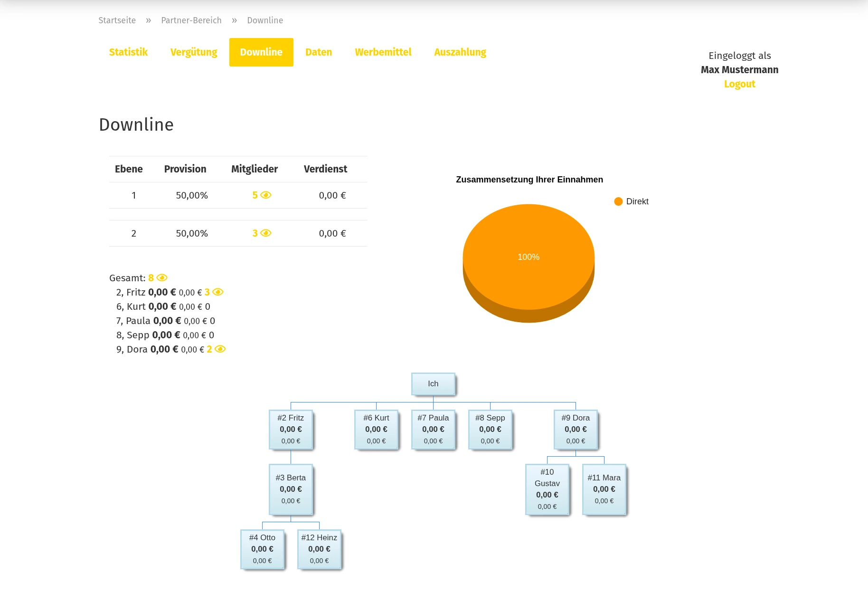Click the #10 Gustav tree node
Image resolution: width=868 pixels, height=593 pixels.
(547, 489)
